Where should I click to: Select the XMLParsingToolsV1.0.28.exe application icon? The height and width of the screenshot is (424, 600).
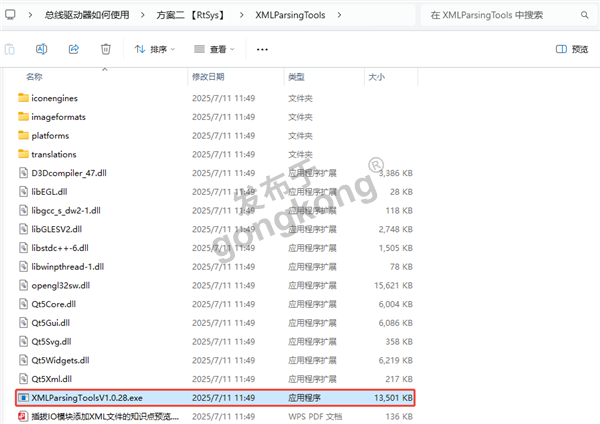[23, 398]
